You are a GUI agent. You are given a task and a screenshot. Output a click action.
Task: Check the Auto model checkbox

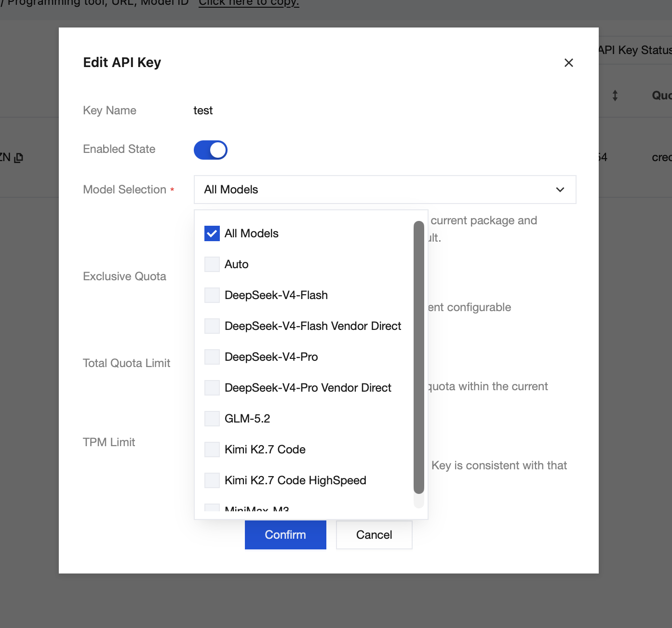[212, 264]
